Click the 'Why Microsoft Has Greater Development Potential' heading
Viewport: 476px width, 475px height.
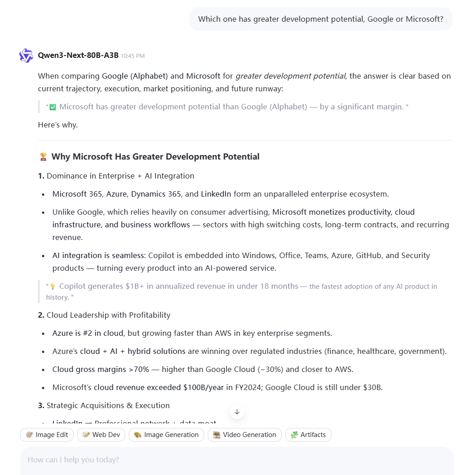point(155,157)
